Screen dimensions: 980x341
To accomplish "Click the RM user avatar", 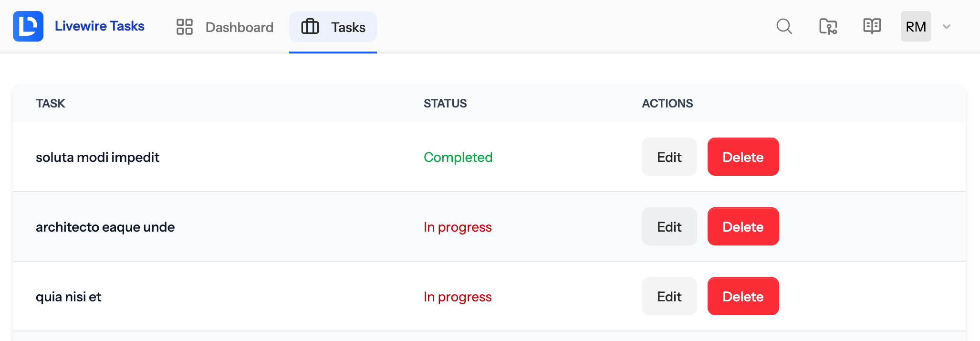I will pyautogui.click(x=916, y=26).
